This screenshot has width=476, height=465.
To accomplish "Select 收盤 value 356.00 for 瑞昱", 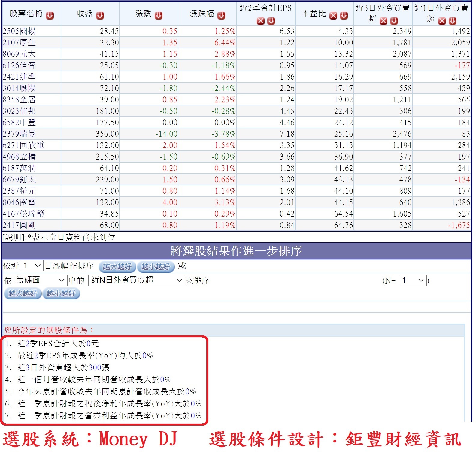I will pyautogui.click(x=107, y=134).
